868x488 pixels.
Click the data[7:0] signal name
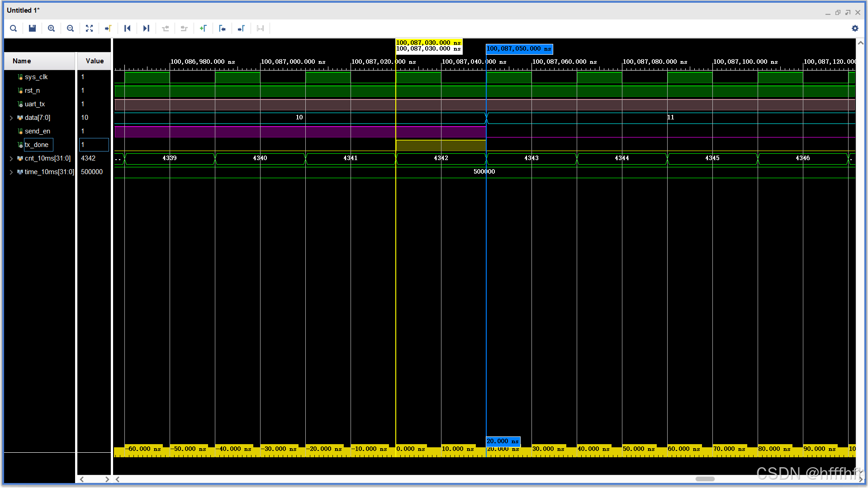[38, 118]
